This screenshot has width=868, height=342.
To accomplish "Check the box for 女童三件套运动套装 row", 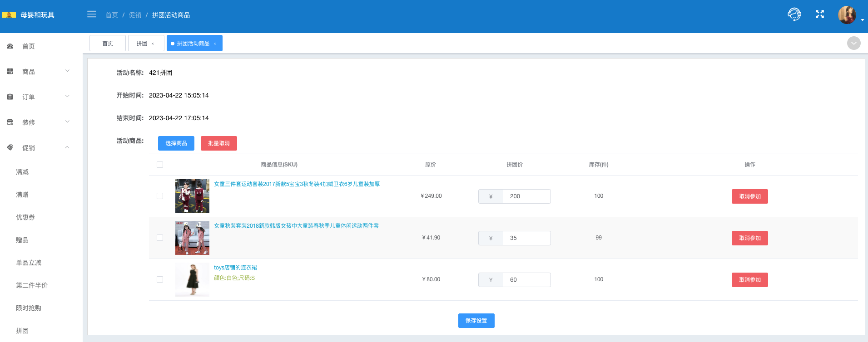I will point(160,196).
